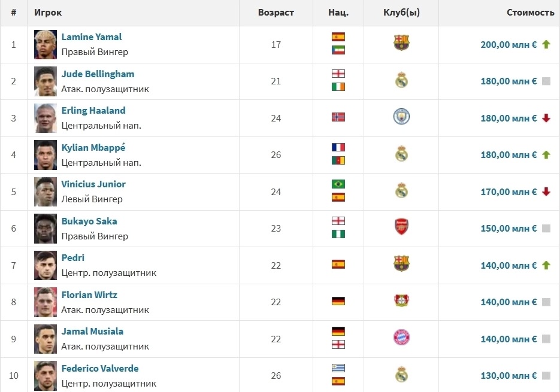Screen dimensions: 560x392
Task: Click the Arsenal crest in Bukayo Saka's row
Action: 401,227
